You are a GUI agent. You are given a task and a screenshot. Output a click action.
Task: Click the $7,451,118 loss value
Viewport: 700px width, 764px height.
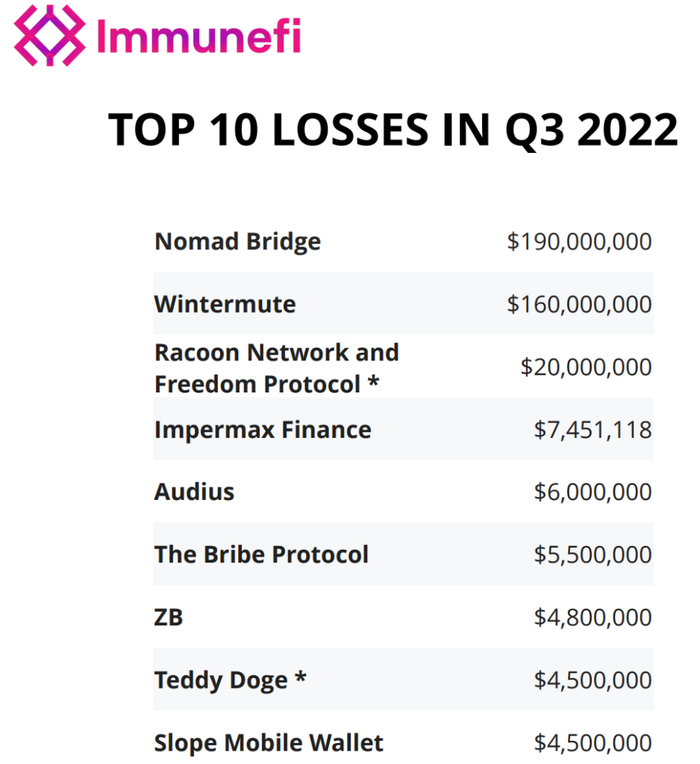[x=593, y=430]
